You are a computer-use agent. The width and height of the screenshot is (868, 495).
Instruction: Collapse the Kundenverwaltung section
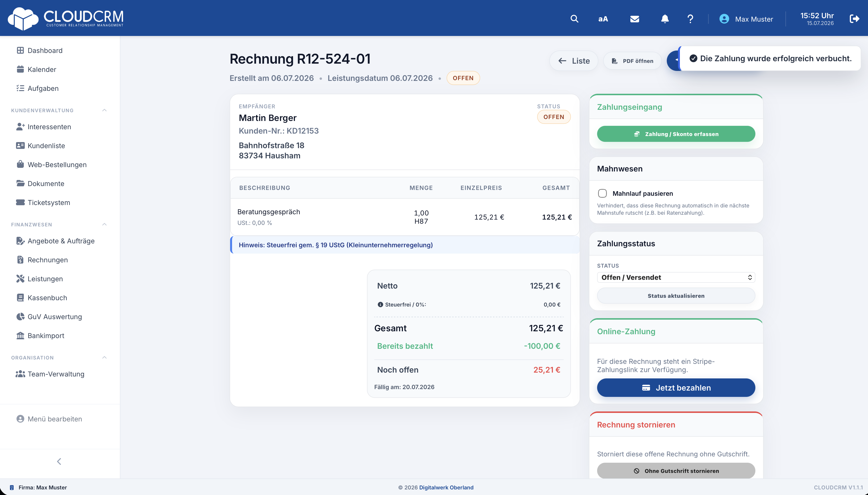(x=104, y=110)
